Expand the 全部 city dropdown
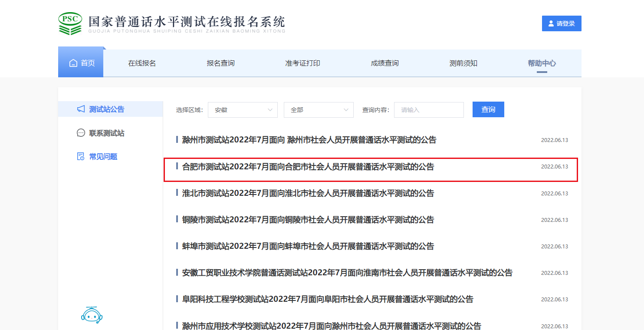This screenshot has height=330, width=644. 319,110
